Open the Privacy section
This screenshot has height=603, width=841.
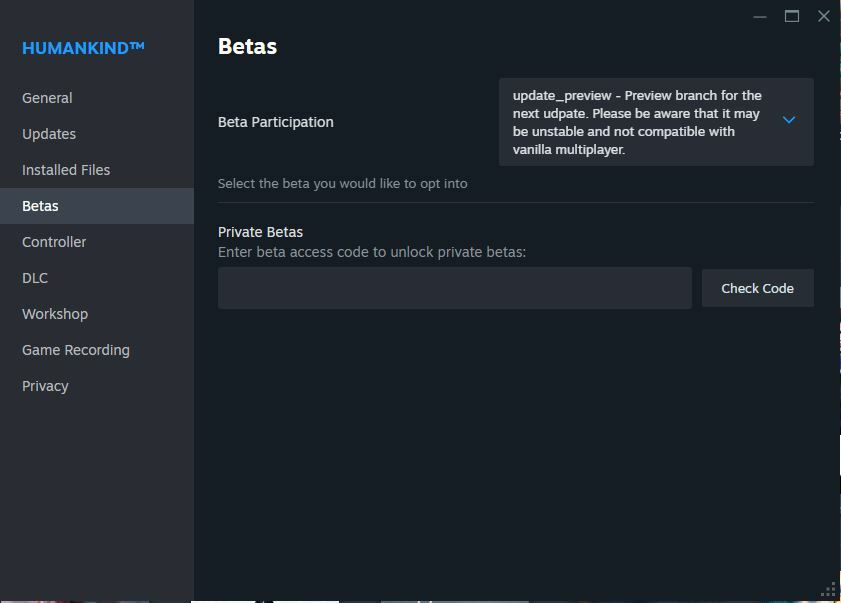45,386
